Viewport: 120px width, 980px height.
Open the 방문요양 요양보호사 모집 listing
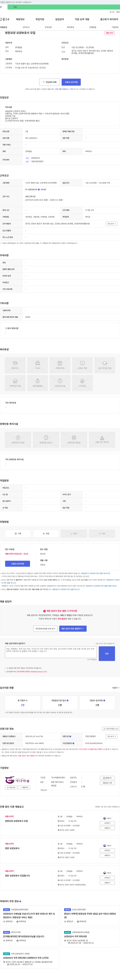16,821
